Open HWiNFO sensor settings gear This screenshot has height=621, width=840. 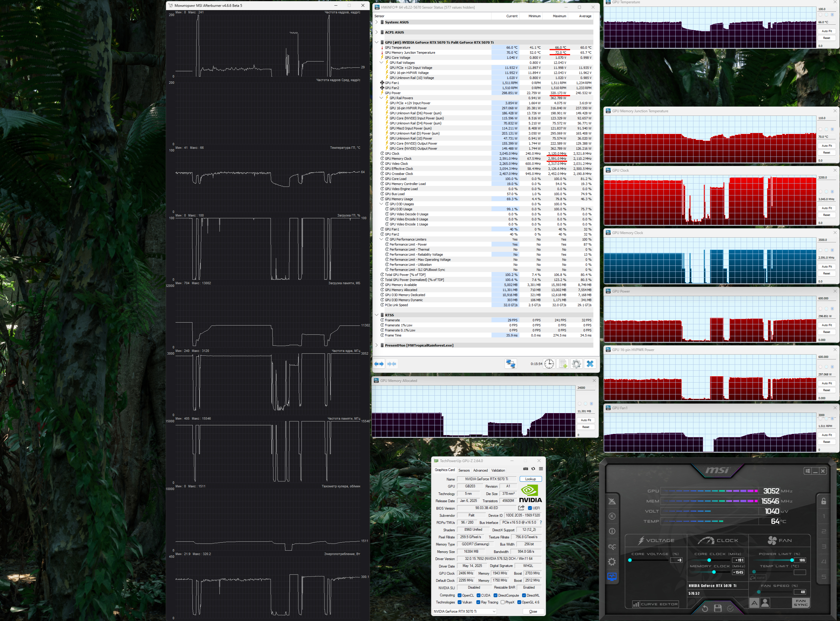(576, 364)
